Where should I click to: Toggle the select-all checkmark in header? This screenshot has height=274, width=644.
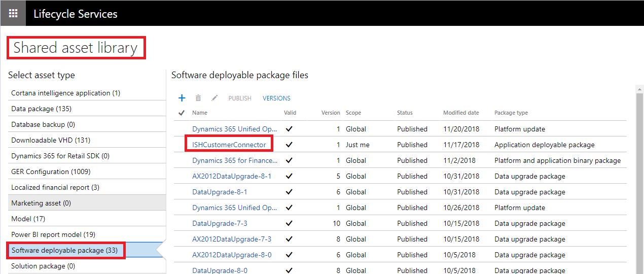point(182,113)
